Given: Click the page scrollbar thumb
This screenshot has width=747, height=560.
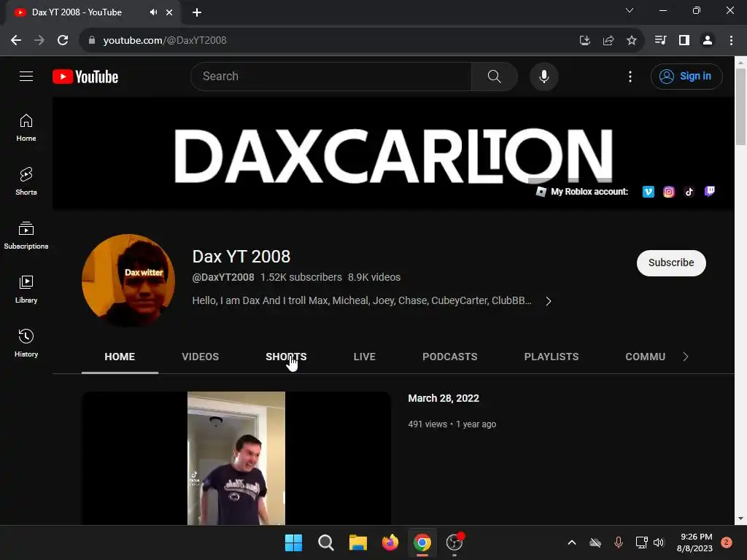Looking at the screenshot, I should [x=740, y=106].
